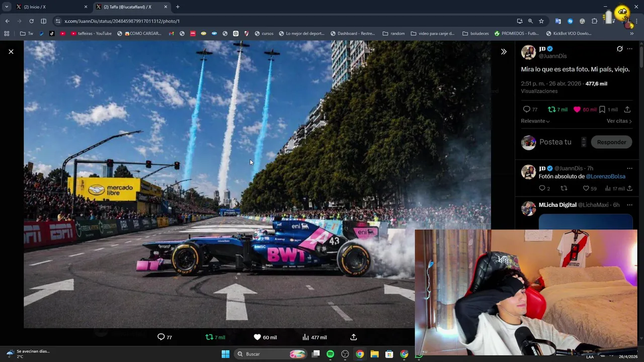
Task: Open the Chrome extensions puzzle icon
Action: click(x=595, y=21)
